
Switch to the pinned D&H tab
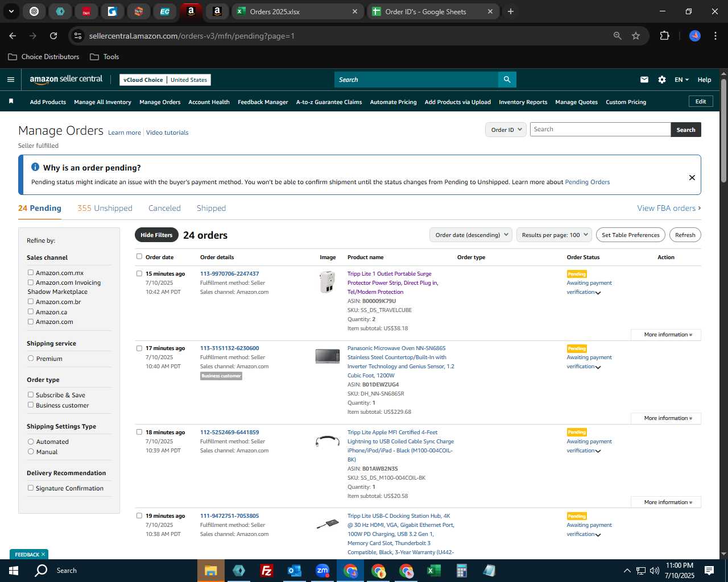[x=86, y=11]
